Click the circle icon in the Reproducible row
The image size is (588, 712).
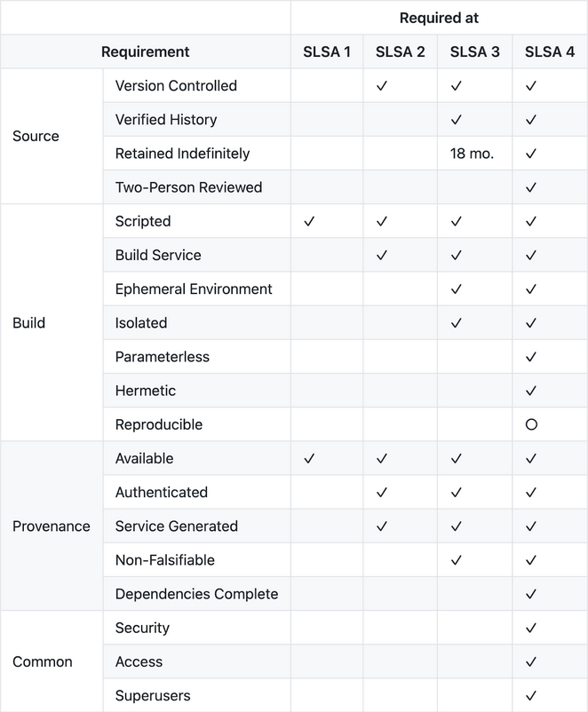click(x=531, y=424)
